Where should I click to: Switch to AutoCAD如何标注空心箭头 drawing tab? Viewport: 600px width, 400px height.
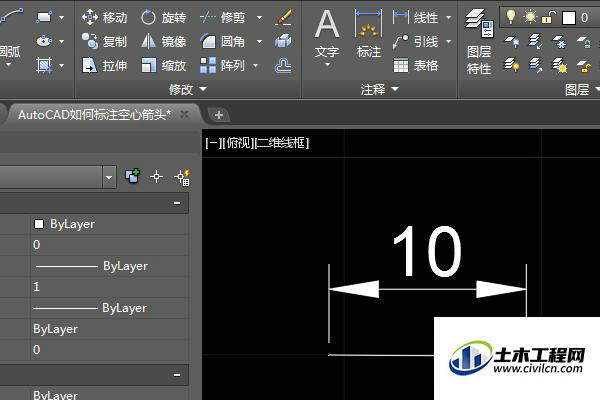[x=94, y=114]
